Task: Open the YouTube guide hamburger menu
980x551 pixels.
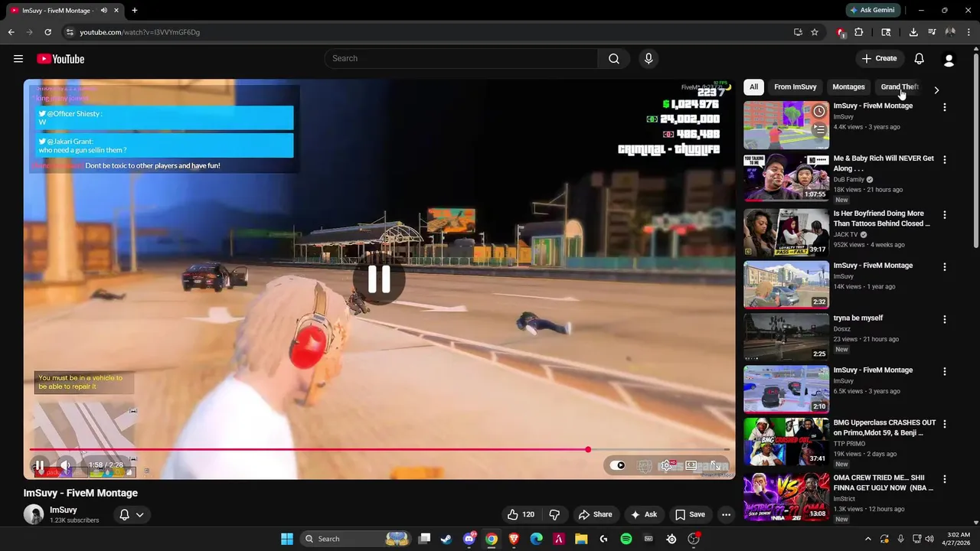Action: 18,59
